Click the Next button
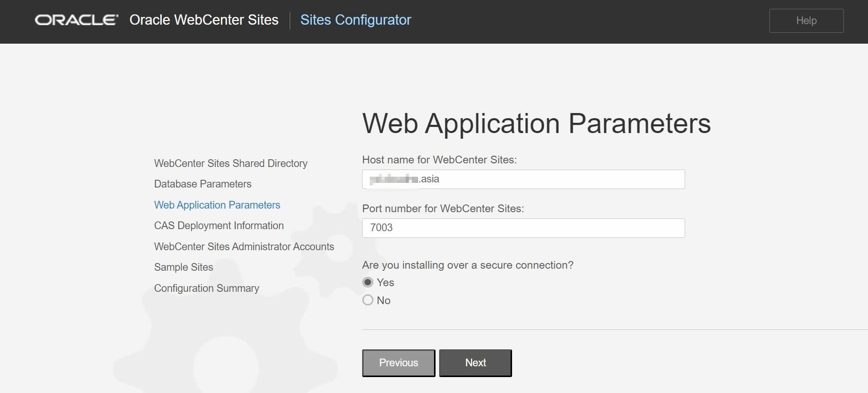This screenshot has width=868, height=393. pyautogui.click(x=476, y=363)
